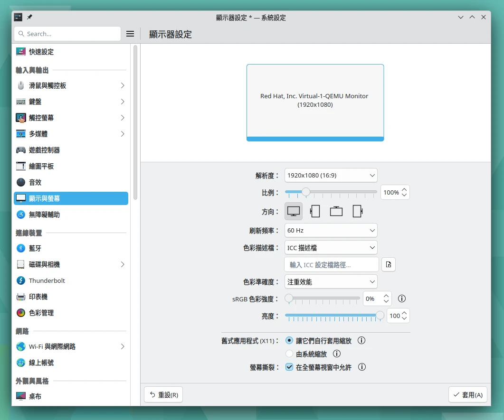Click the 套用(A) apply button
The height and width of the screenshot is (420, 504).
pos(467,395)
